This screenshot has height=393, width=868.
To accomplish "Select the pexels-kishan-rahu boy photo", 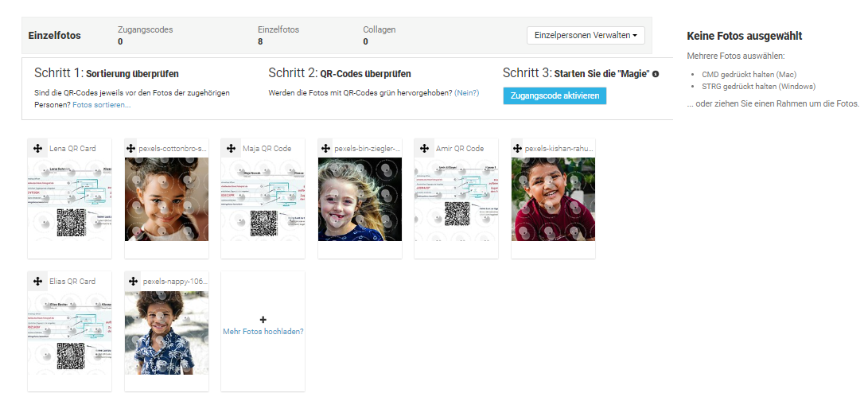I will click(553, 199).
